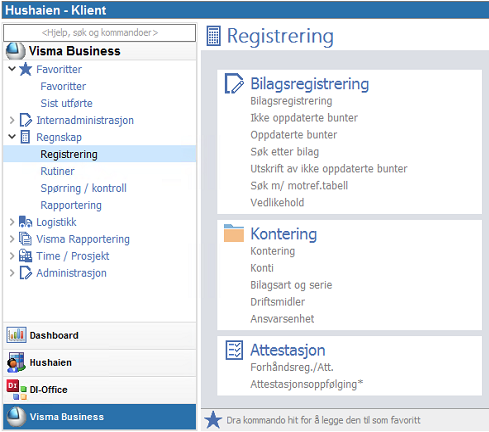Open the Kontering sub-link under the heading
489x432 pixels.
pos(272,251)
